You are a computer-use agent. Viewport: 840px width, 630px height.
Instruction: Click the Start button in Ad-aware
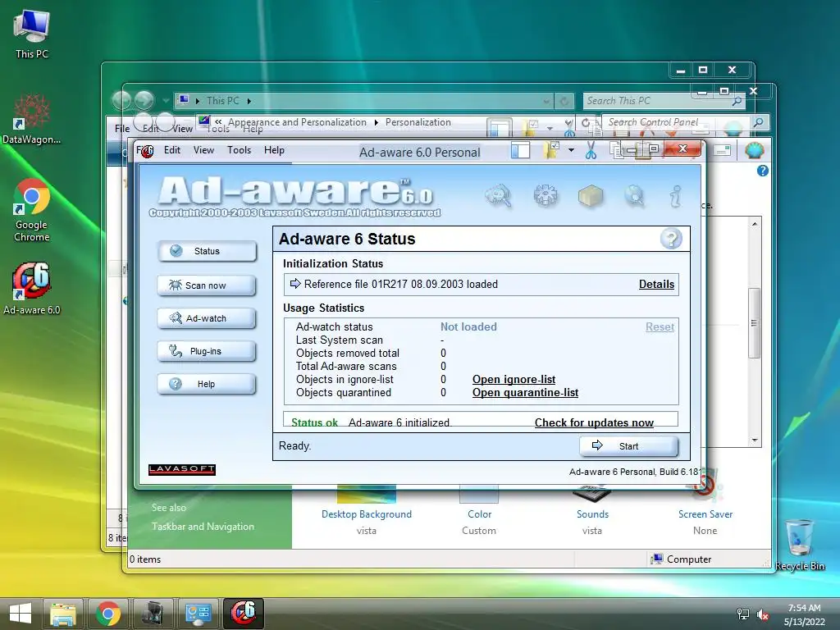point(629,446)
